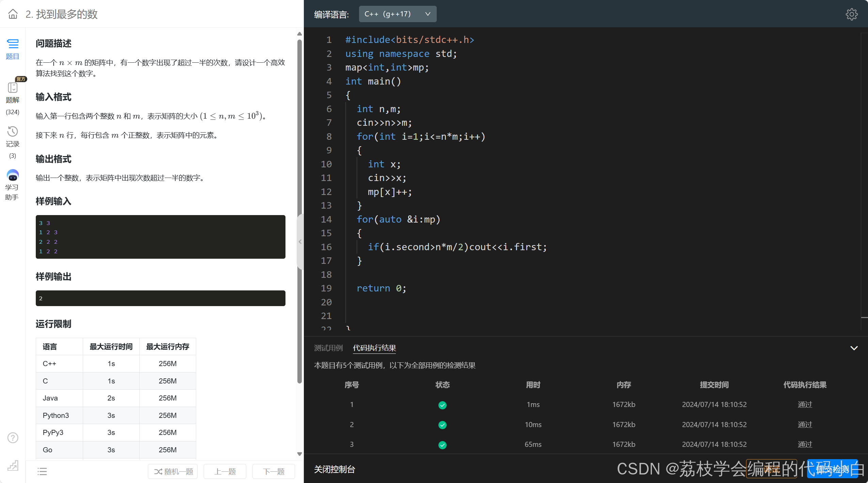Click the home icon

coord(13,14)
